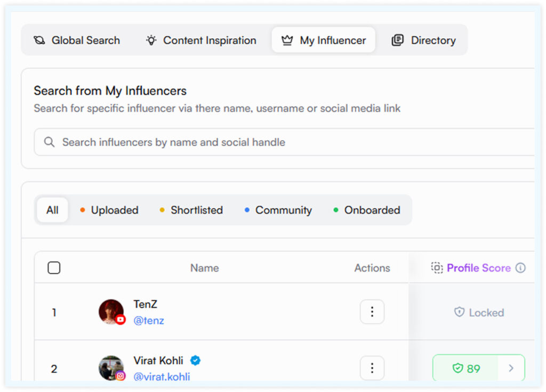
Task: Click the influencer name search input
Action: tap(284, 142)
